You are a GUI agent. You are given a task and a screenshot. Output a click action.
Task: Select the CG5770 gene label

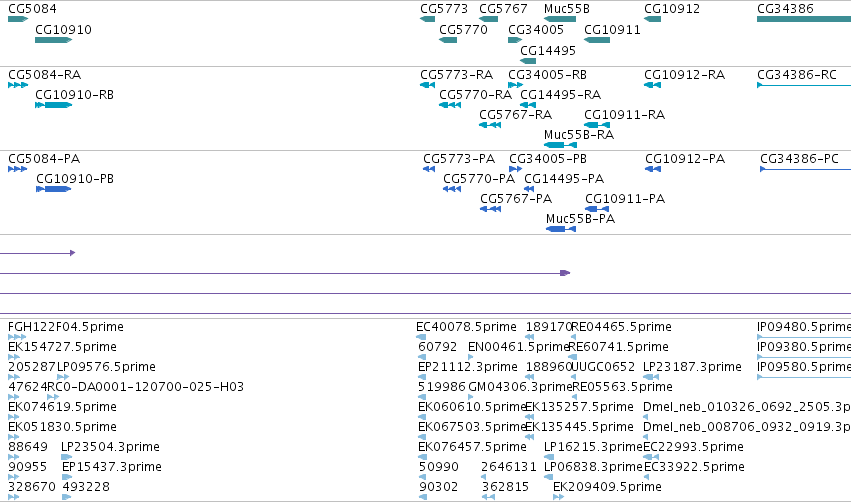coord(463,30)
